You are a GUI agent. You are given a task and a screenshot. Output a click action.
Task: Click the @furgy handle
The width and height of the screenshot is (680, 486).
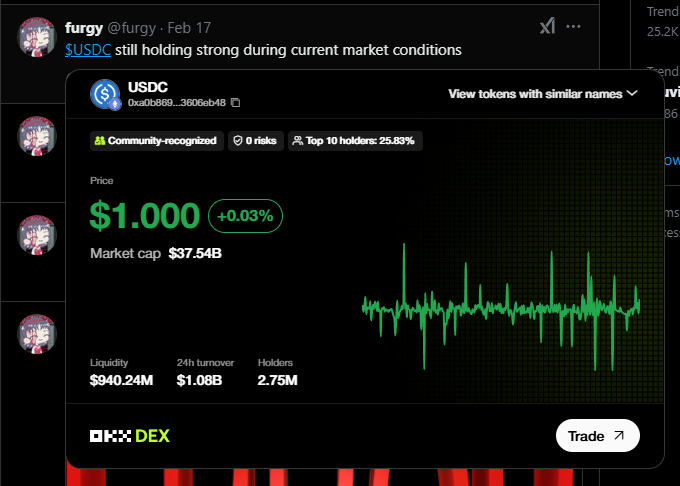pos(131,28)
